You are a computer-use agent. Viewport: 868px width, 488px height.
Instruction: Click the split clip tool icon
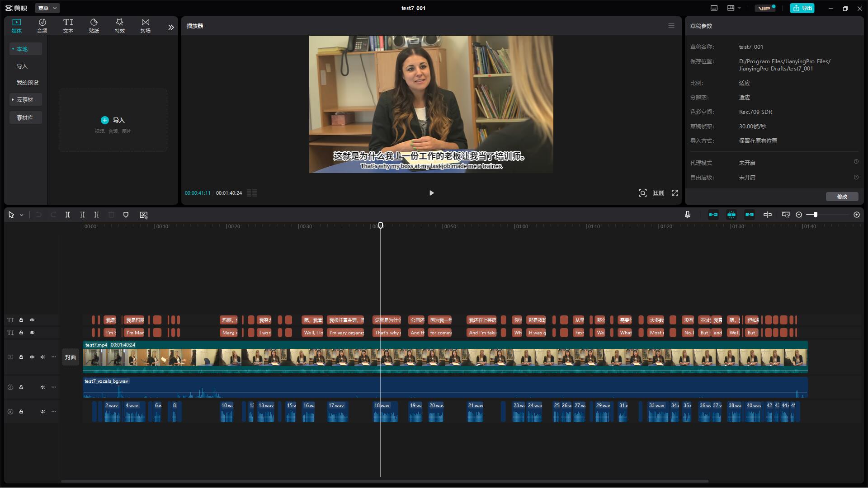coord(68,215)
